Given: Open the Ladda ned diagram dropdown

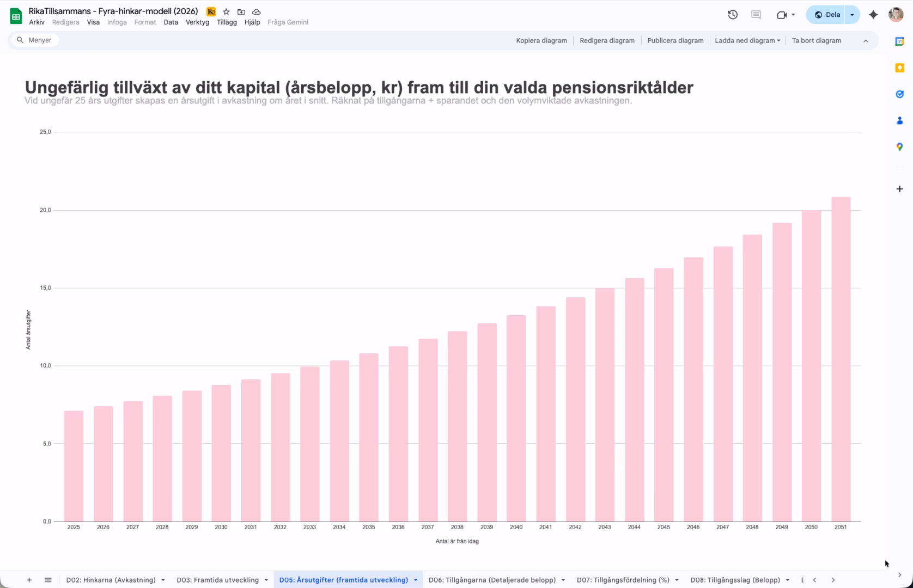Looking at the screenshot, I should coord(747,40).
